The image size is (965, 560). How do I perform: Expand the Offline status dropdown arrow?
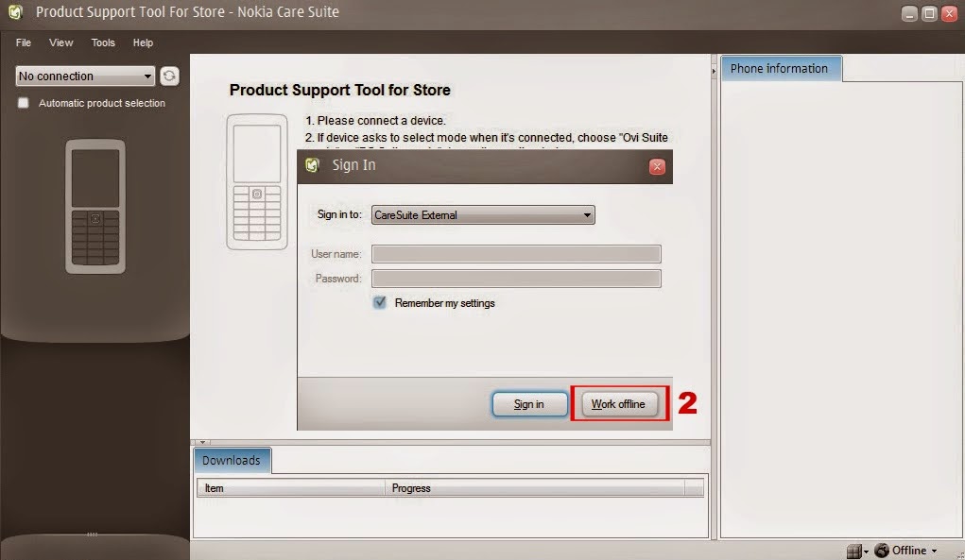[934, 551]
